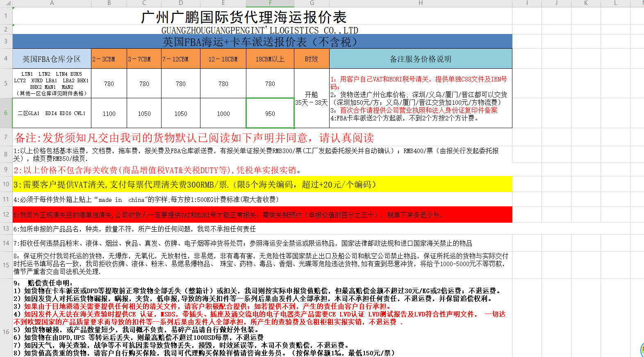
Task: Select row 12 header
Action: (6, 214)
